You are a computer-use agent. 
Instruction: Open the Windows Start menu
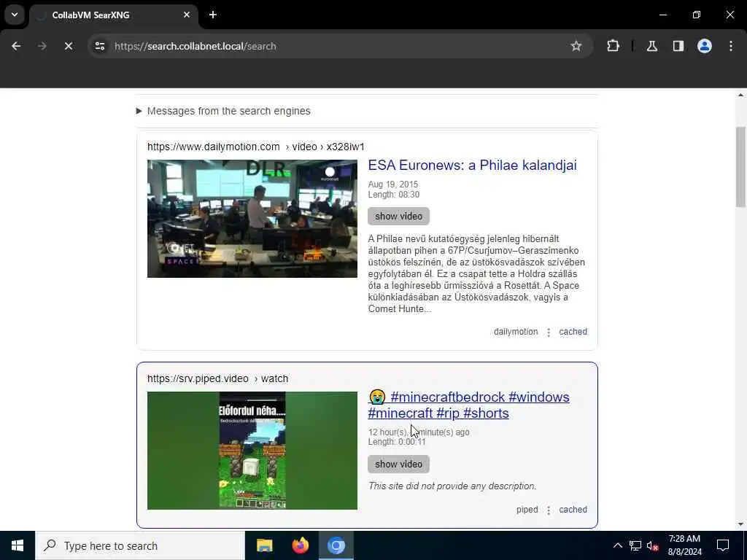18,545
